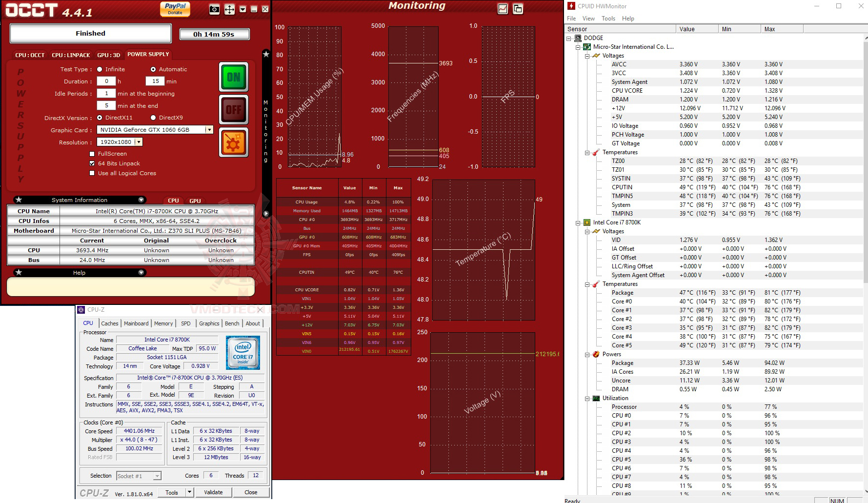Viewport: 868px width, 503px height.
Task: Collapse the Help panel arrow
Action: click(141, 272)
